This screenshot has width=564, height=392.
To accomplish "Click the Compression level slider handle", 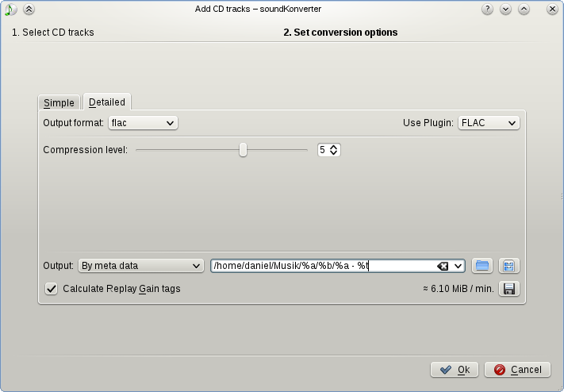I will [x=244, y=150].
